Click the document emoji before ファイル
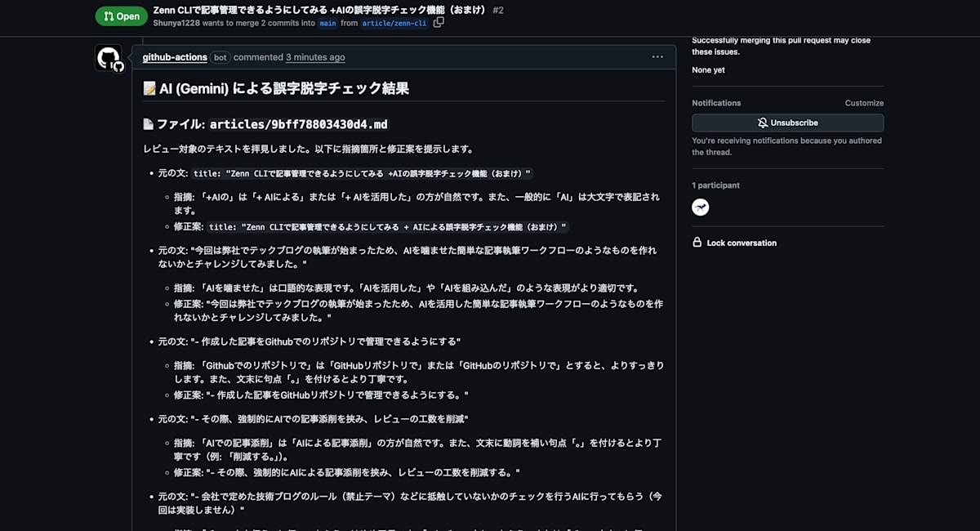 [149, 124]
